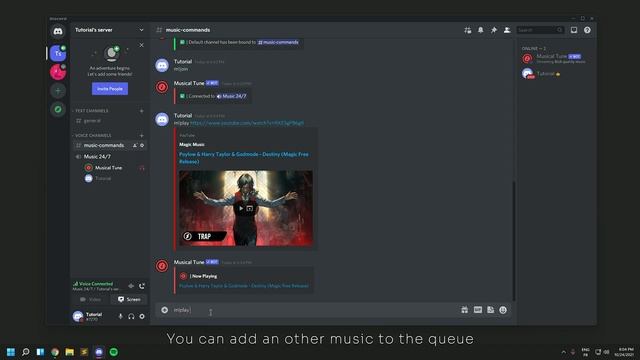Toggle deafen with the headphones icon
Viewport: 640px width, 360px height.
(131, 316)
